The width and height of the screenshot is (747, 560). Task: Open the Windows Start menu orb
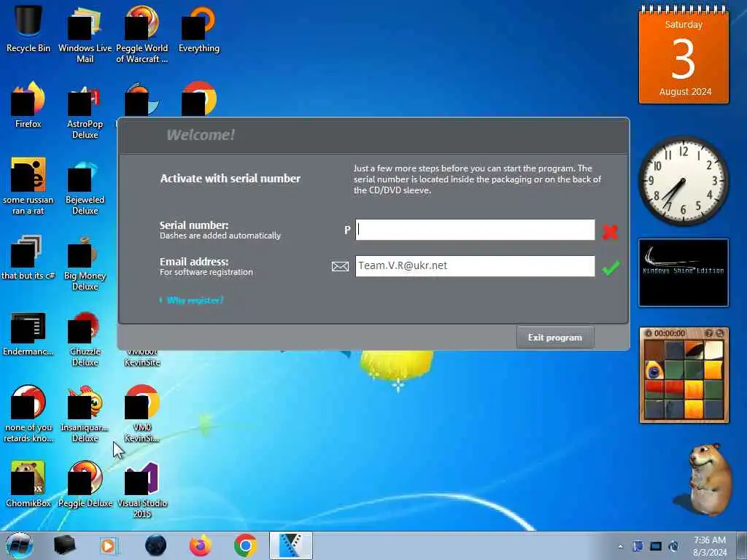coord(20,545)
